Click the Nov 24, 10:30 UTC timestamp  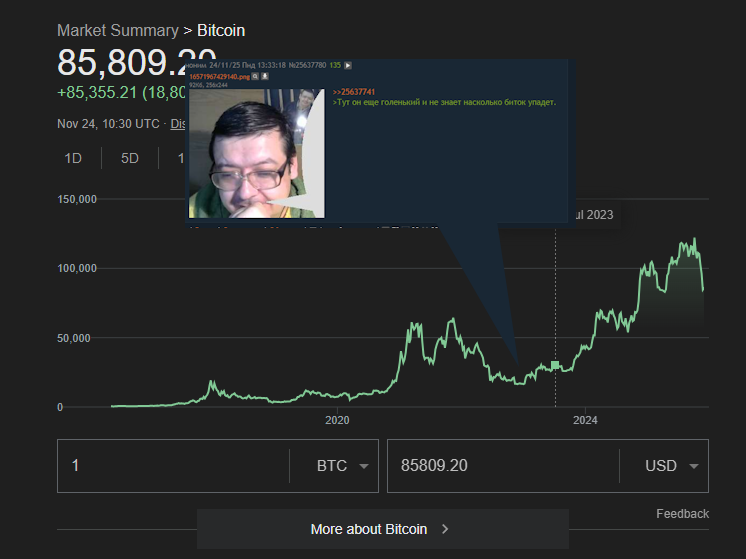108,124
